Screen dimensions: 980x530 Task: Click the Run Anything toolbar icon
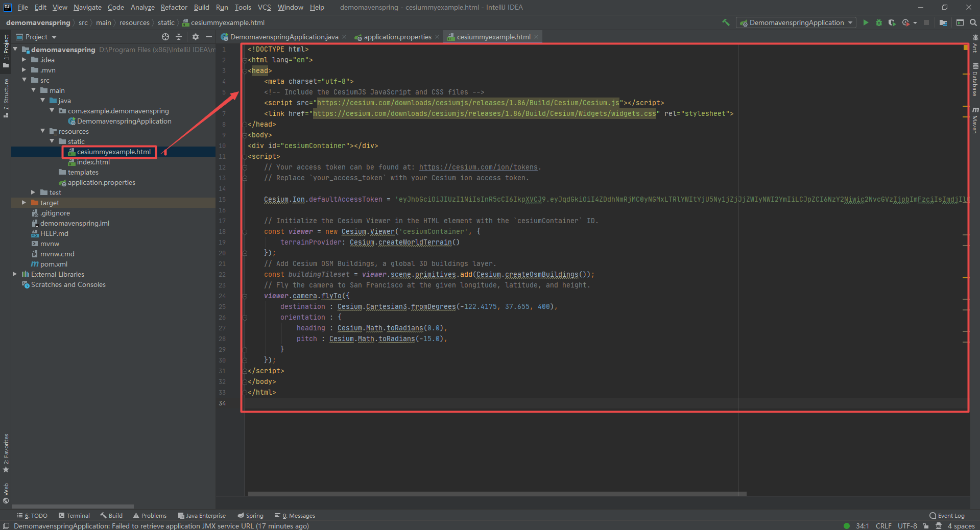[x=960, y=22]
